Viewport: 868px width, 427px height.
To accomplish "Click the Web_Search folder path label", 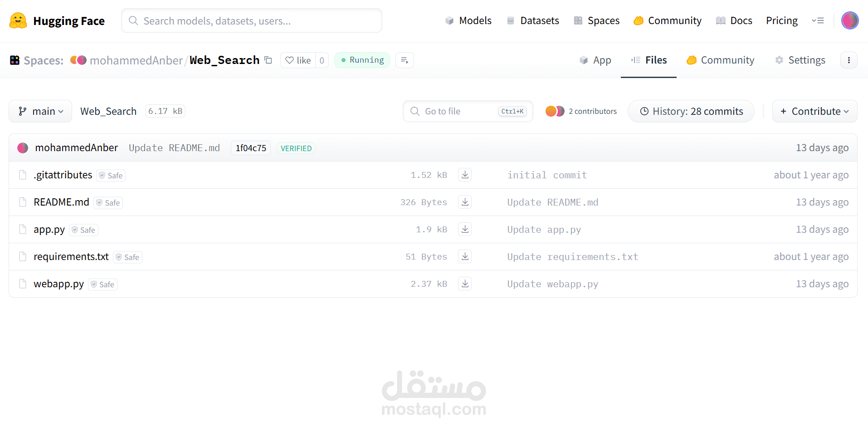I will pos(108,111).
